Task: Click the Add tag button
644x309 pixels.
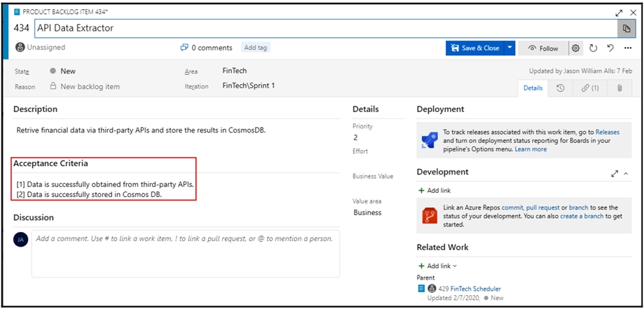Action: tap(256, 48)
